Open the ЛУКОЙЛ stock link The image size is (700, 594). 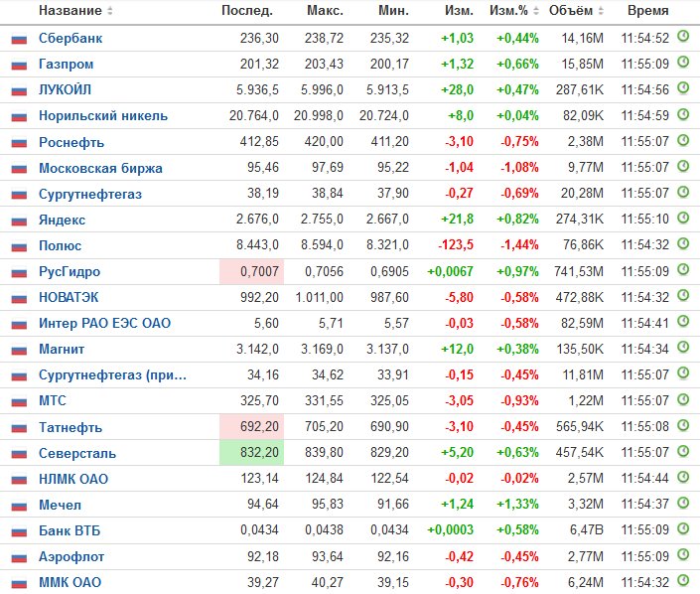coord(65,90)
